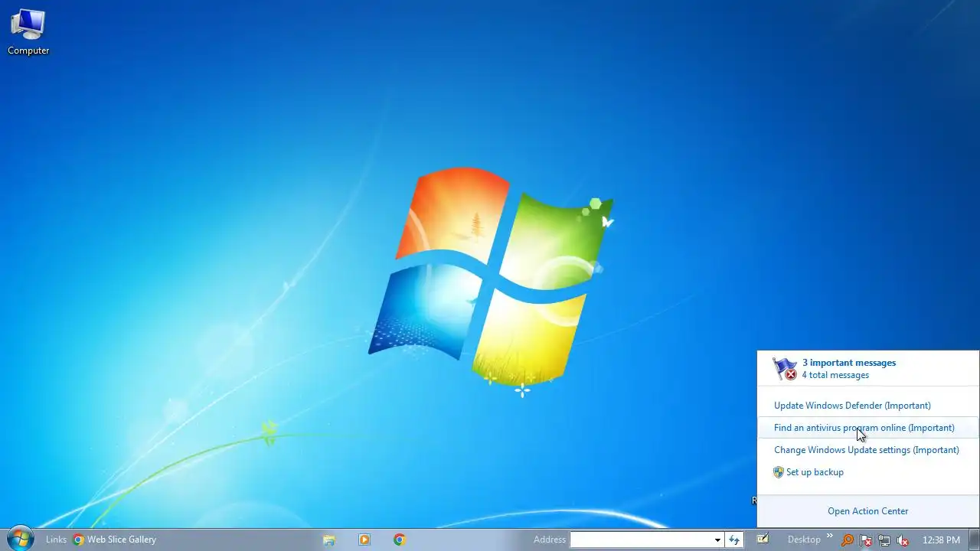980x551 pixels.
Task: Open Windows Explorer from the taskbar
Action: click(329, 540)
